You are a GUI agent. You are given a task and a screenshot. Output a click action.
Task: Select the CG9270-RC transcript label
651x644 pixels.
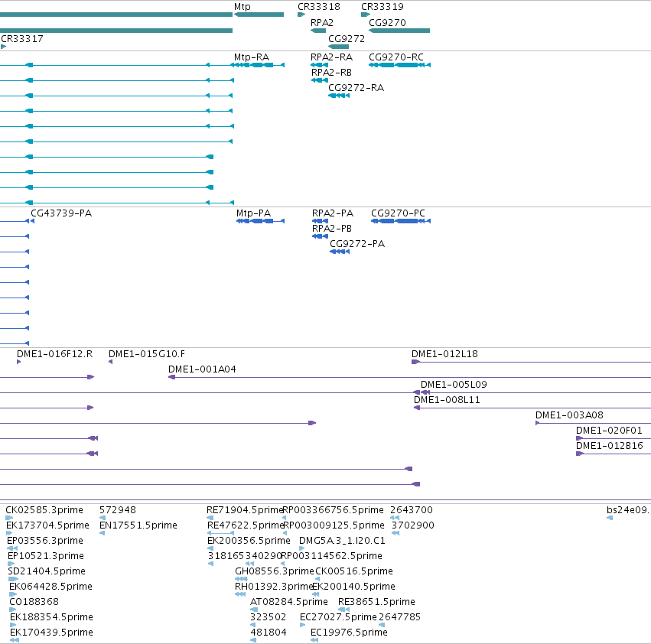click(x=396, y=57)
